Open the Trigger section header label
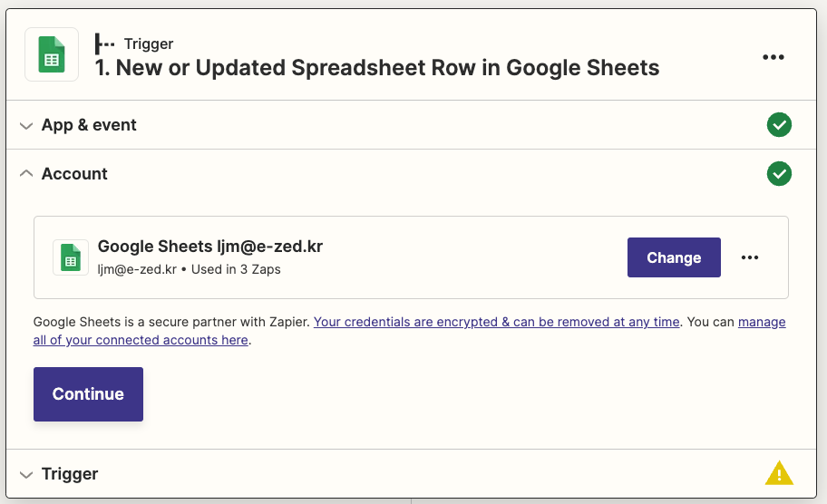The image size is (827, 504). (x=70, y=474)
